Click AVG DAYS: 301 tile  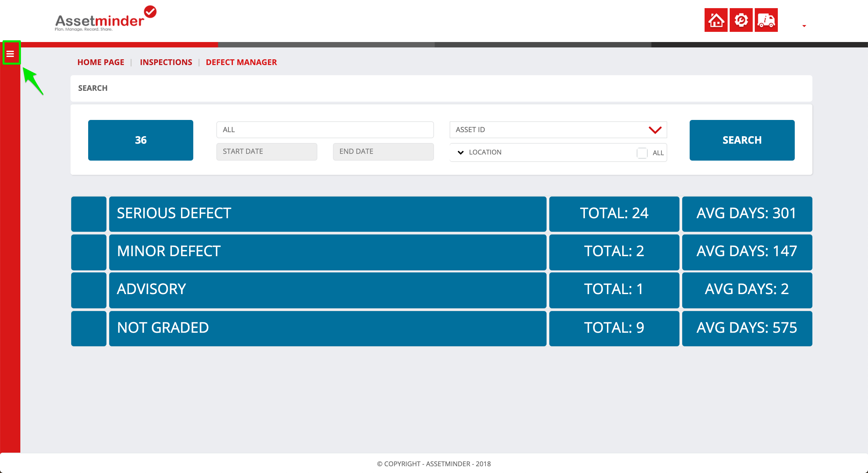747,214
